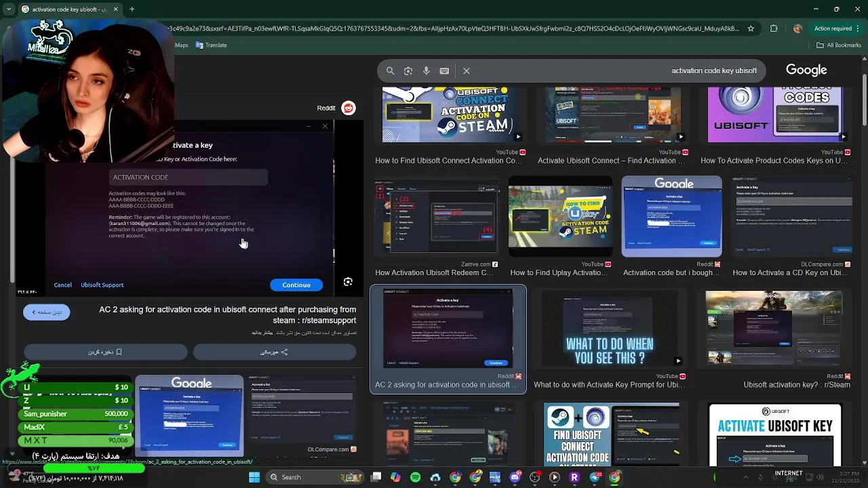
Task: Click the Windows taskbar Search box
Action: click(x=314, y=477)
